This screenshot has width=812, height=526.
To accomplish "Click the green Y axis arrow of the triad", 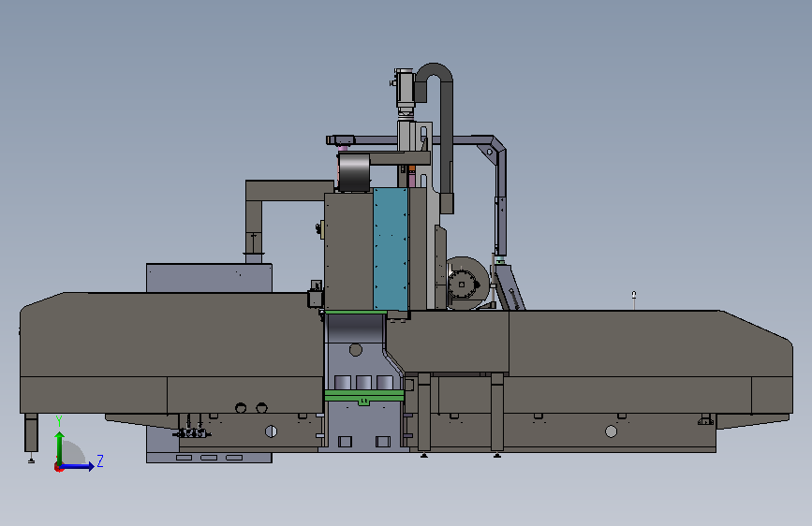I will [60, 447].
